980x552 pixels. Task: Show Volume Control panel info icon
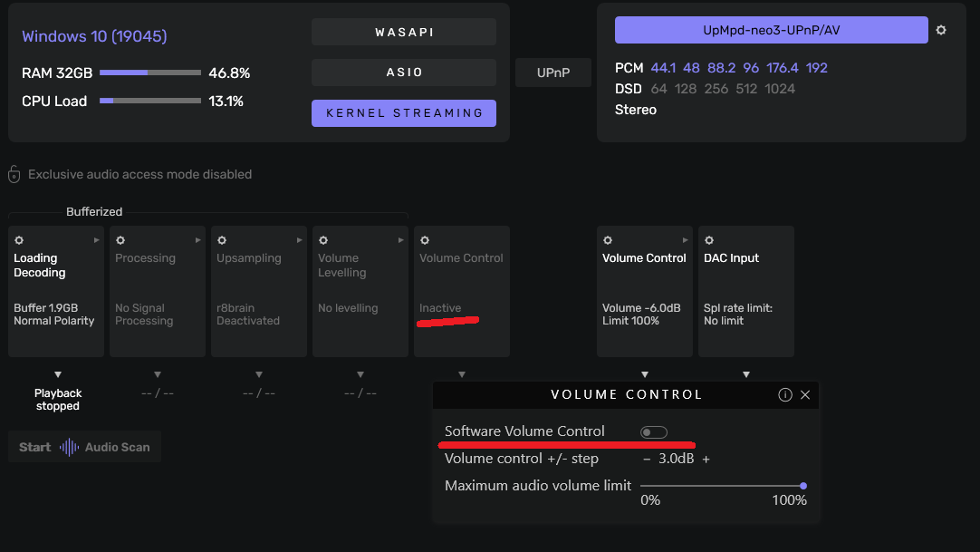(785, 394)
